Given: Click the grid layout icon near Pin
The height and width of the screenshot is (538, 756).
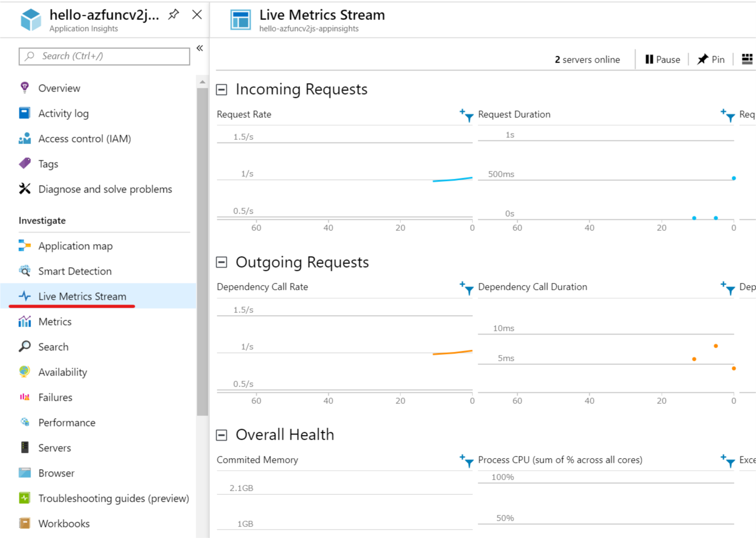Looking at the screenshot, I should 747,59.
